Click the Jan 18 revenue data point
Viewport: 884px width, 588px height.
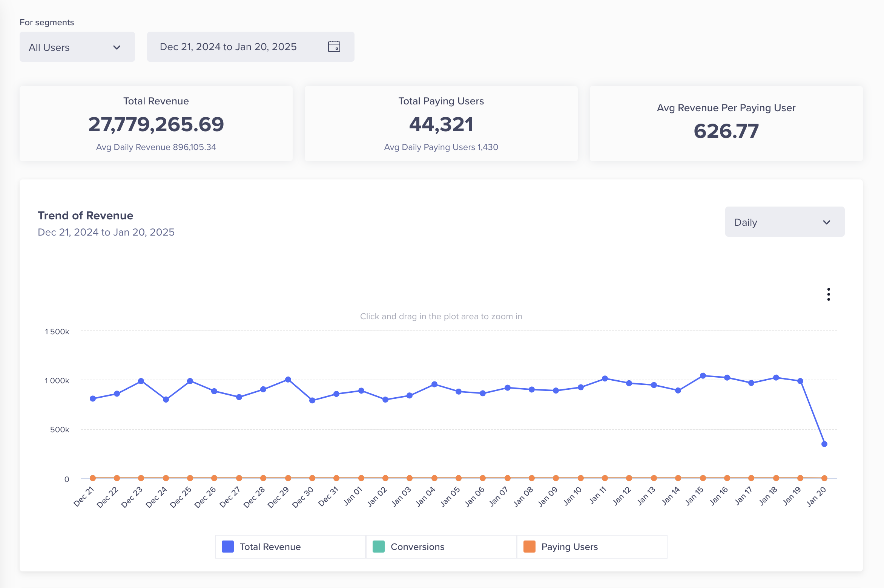(776, 378)
